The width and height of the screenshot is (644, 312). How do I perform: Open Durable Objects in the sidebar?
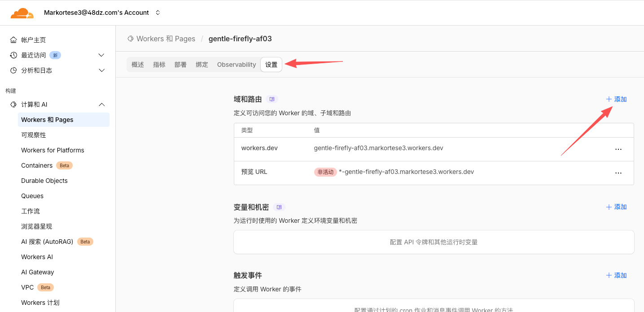(44, 181)
